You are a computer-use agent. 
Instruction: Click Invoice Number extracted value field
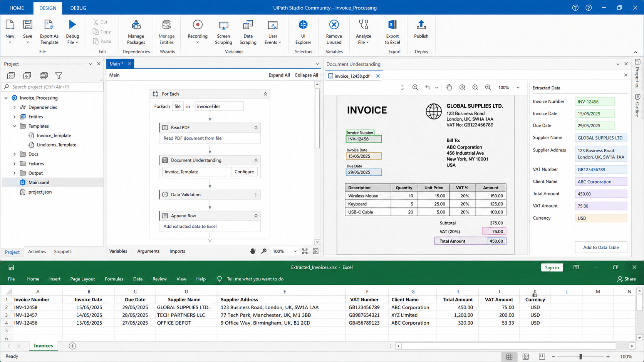pos(595,102)
